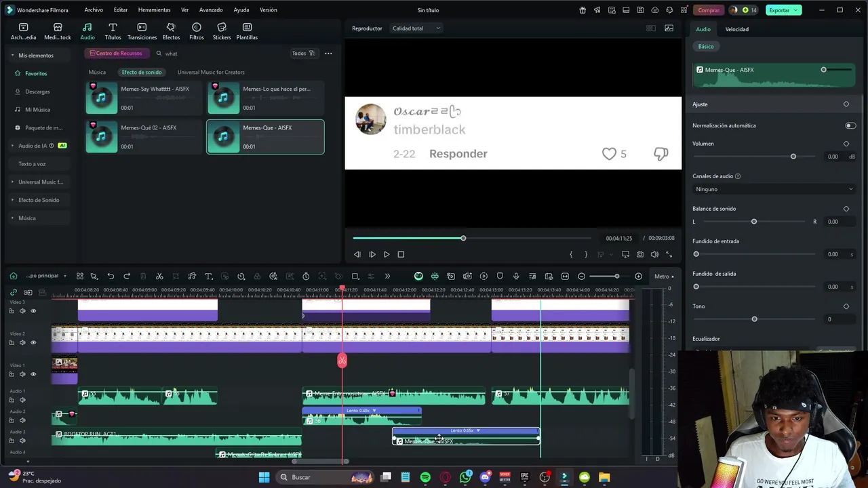Open the Herramientas menu
Image resolution: width=868 pixels, height=488 pixels.
(x=154, y=10)
